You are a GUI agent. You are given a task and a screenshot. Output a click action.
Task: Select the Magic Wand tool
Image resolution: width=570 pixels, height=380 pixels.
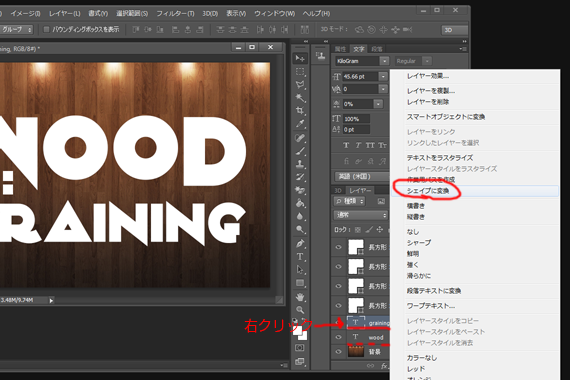(300, 97)
